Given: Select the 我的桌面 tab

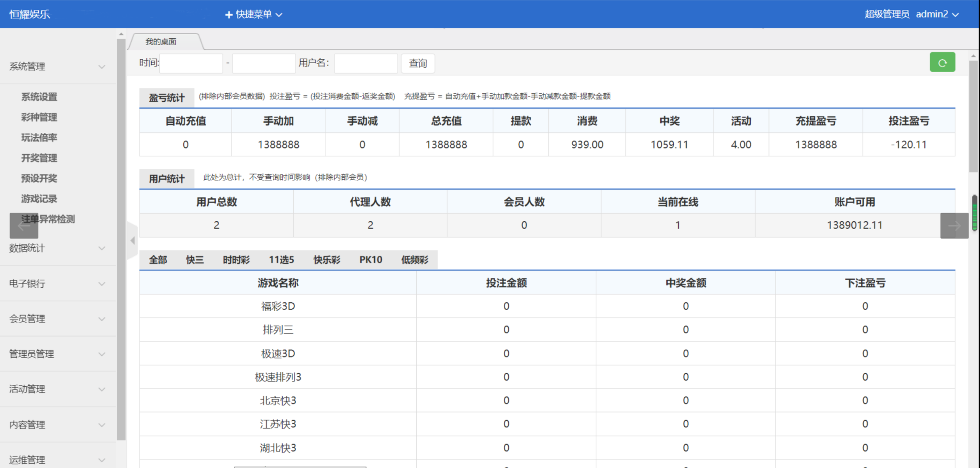Looking at the screenshot, I should pos(161,42).
